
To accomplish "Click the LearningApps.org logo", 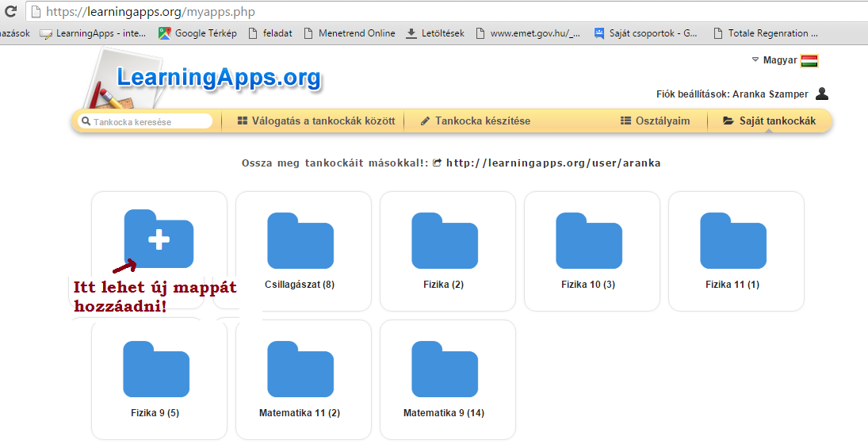I will pos(219,78).
